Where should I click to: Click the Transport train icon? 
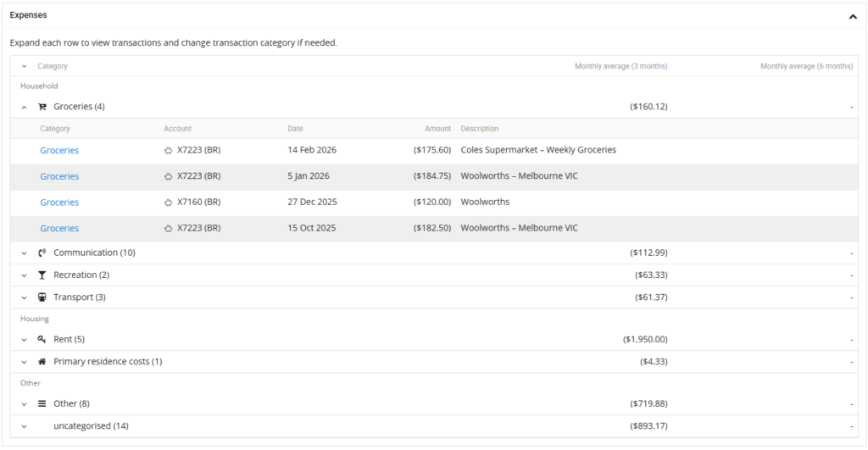pyautogui.click(x=42, y=297)
